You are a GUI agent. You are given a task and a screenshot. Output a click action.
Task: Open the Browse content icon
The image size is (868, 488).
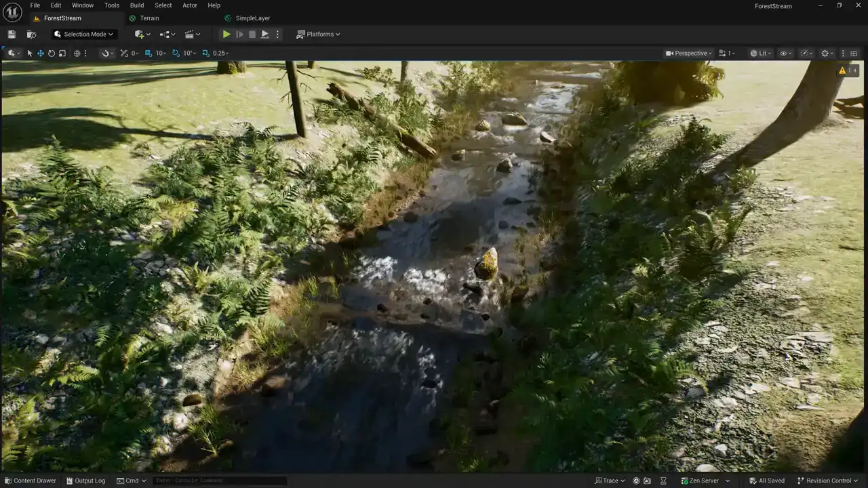[x=31, y=35]
